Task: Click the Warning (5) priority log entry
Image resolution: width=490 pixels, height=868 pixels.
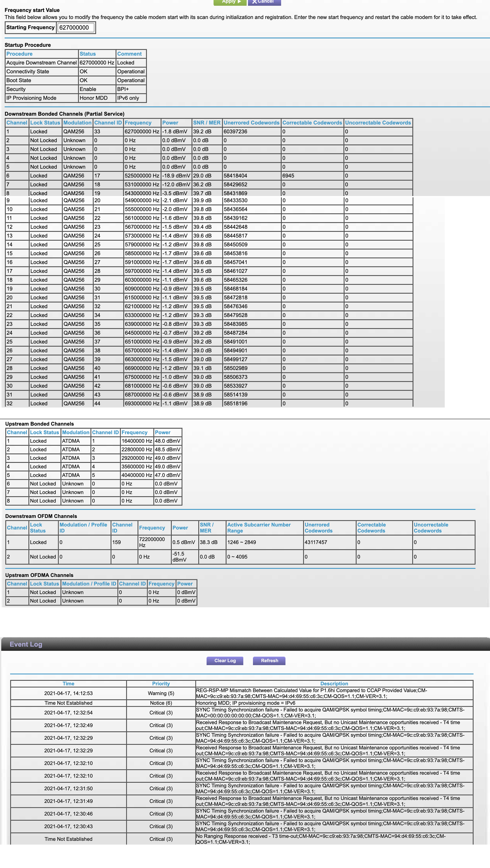Action: click(161, 693)
